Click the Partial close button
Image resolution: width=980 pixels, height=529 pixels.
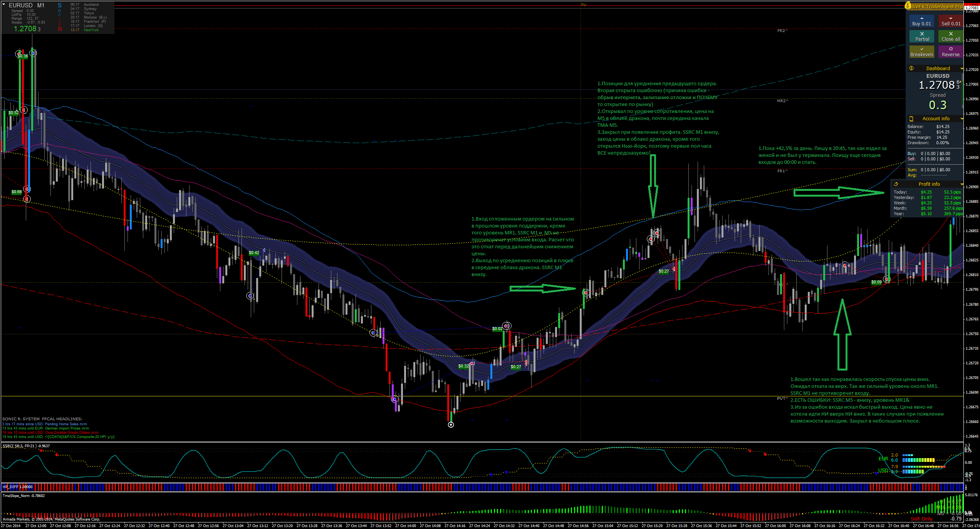point(921,37)
